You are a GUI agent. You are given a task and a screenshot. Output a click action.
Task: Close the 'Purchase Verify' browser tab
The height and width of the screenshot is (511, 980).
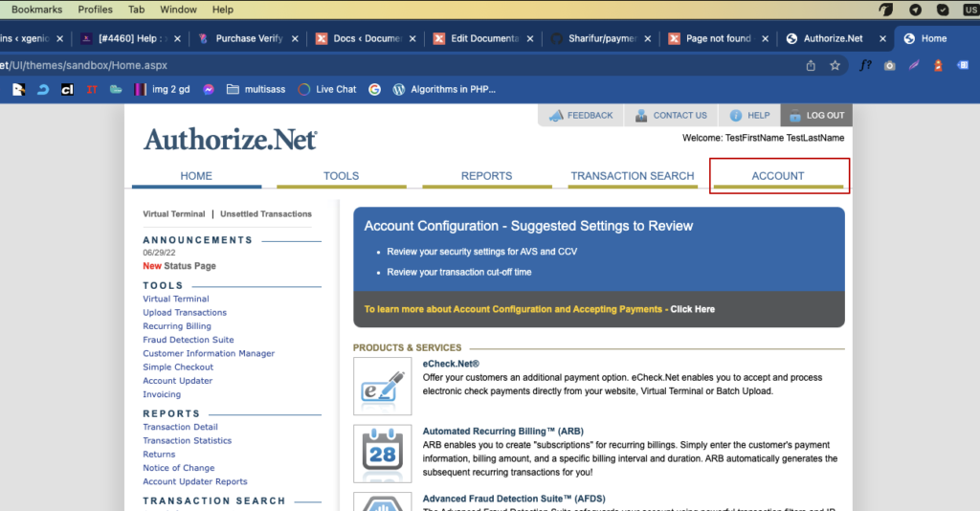(295, 38)
